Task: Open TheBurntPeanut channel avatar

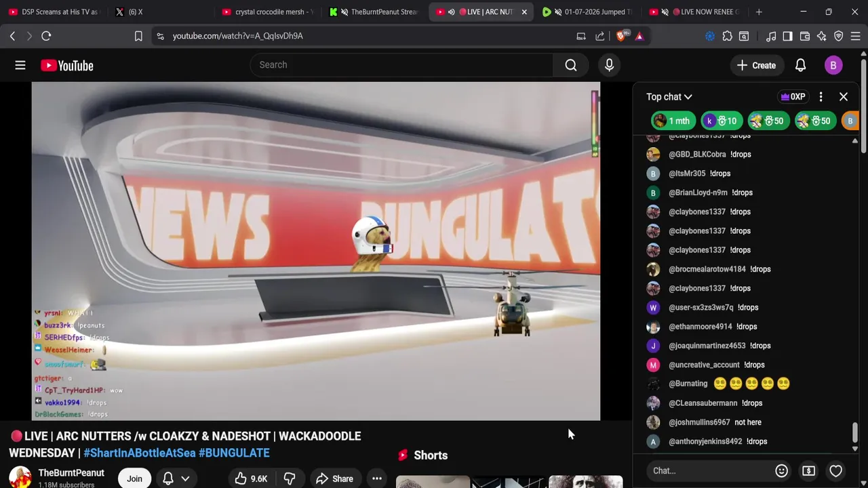Action: 20,478
